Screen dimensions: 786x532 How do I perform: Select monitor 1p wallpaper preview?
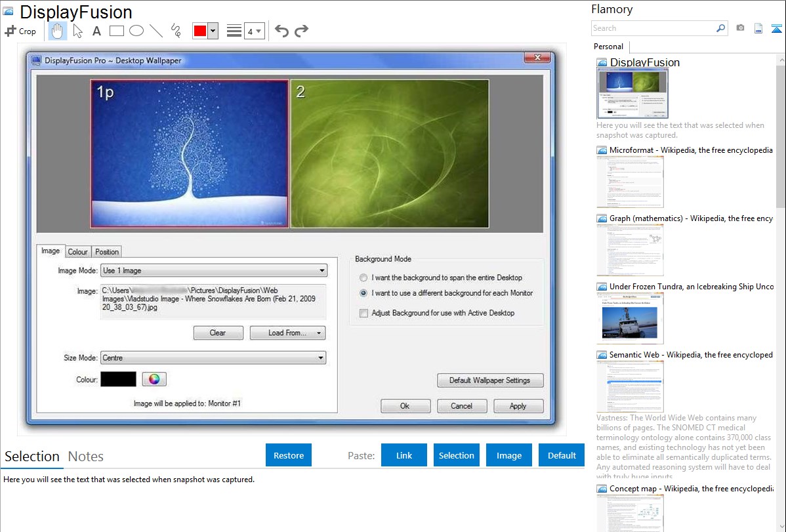point(190,153)
